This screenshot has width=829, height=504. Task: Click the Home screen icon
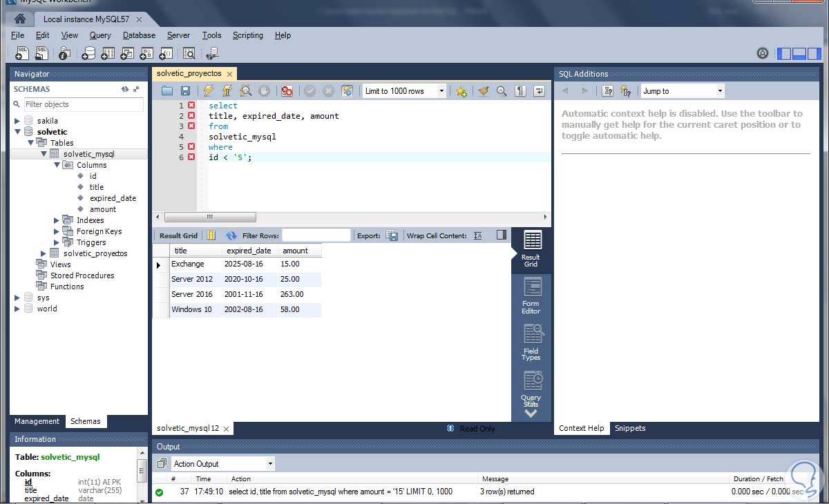click(20, 19)
